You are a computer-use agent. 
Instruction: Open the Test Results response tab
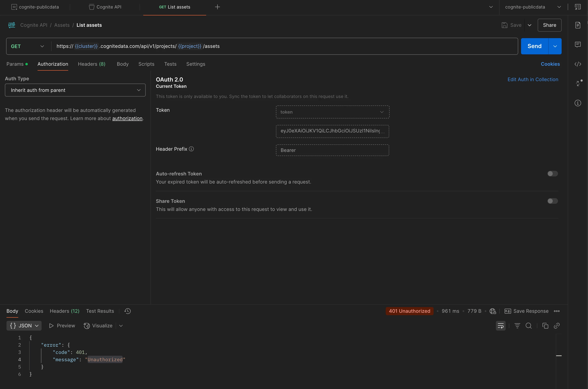click(100, 311)
